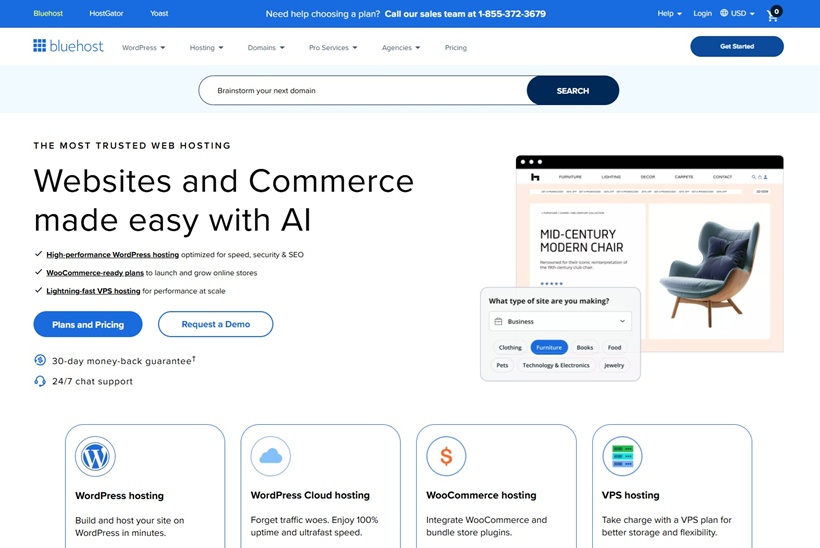Viewport: 820px width, 548px height.
Task: Click the sales team phone number
Action: tap(511, 14)
